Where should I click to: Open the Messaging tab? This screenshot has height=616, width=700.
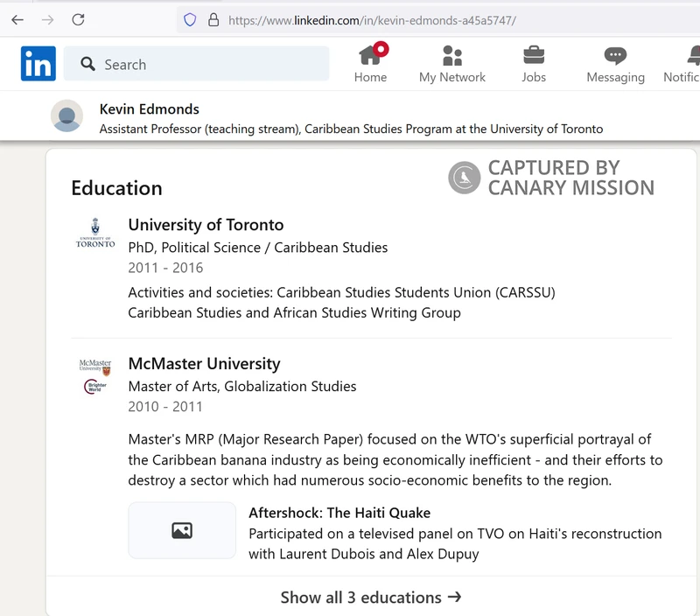[615, 64]
